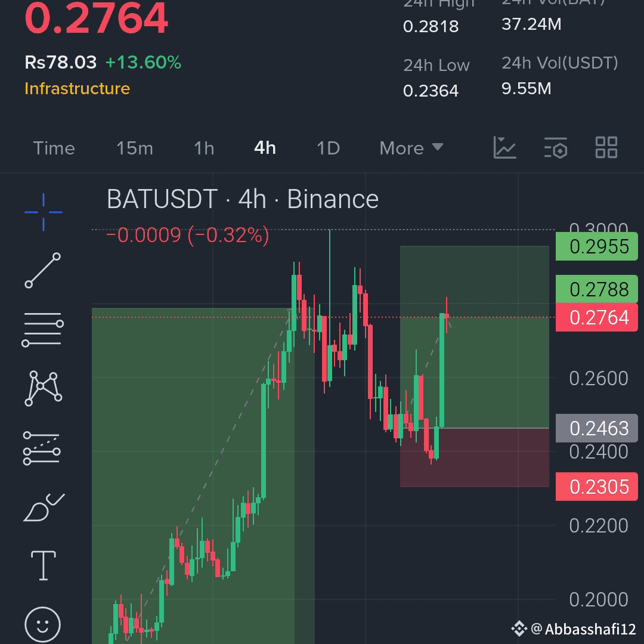Switch to 1D interval
This screenshot has height=644, width=644.
click(328, 148)
